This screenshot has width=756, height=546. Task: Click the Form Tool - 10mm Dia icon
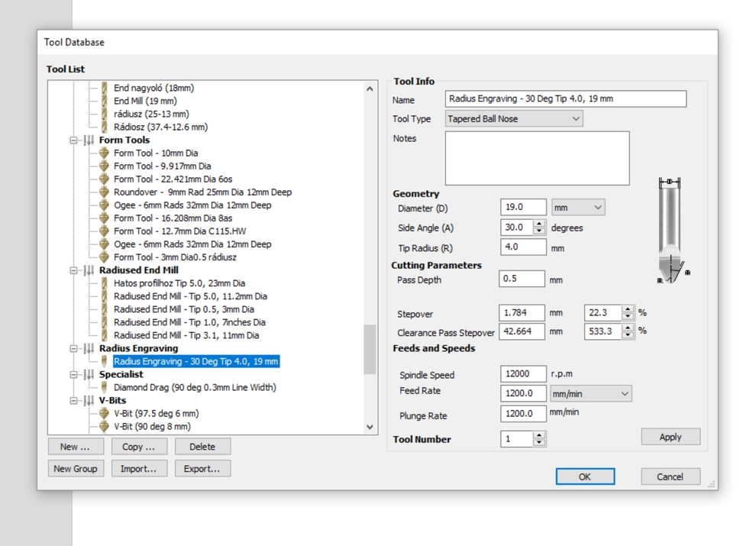(x=105, y=153)
